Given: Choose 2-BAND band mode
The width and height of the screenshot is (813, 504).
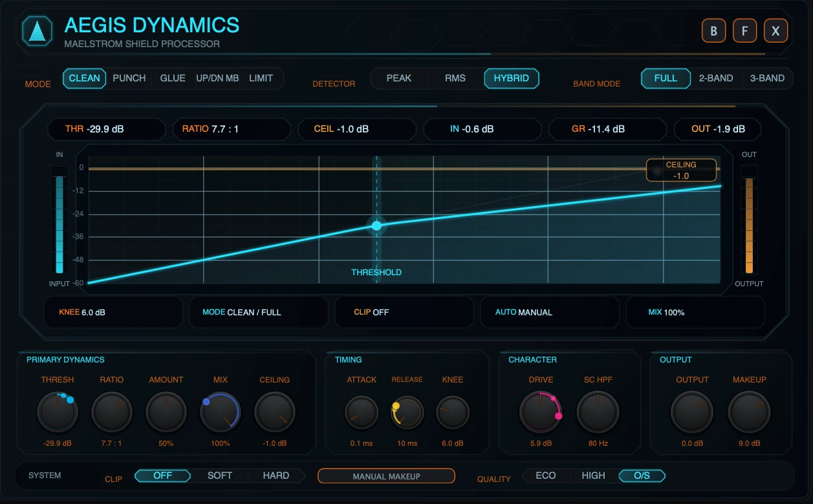Looking at the screenshot, I should pos(716,78).
